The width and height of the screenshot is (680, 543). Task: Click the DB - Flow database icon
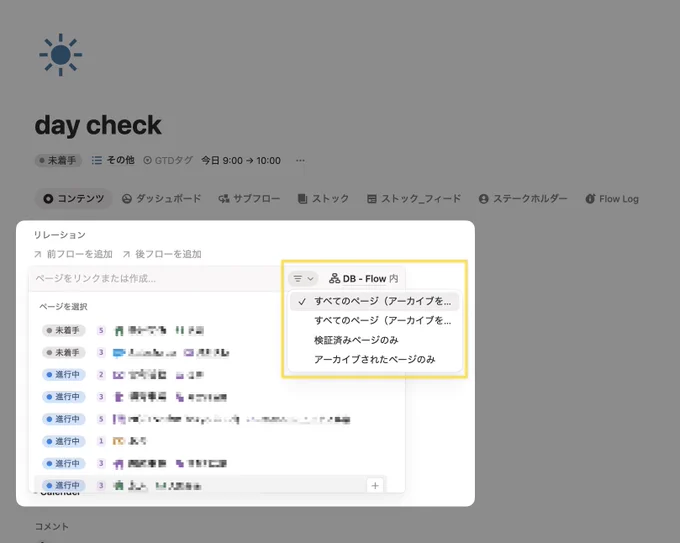(334, 278)
